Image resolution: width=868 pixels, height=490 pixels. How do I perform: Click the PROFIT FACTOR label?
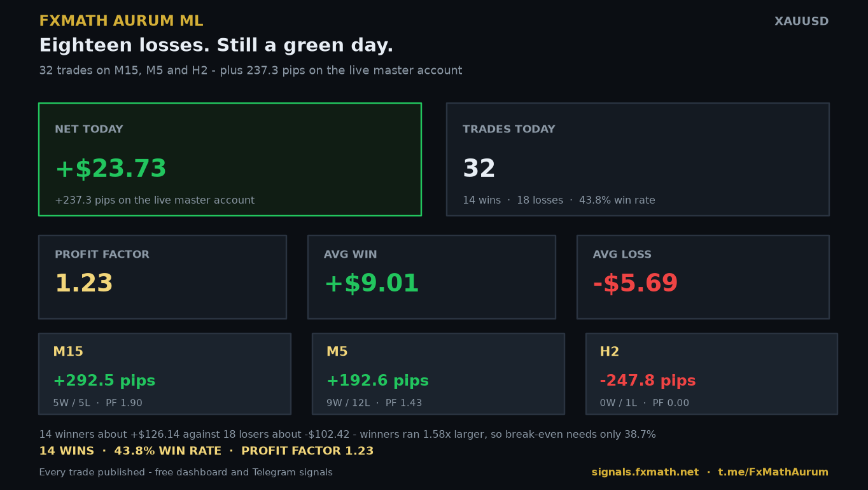click(x=102, y=255)
